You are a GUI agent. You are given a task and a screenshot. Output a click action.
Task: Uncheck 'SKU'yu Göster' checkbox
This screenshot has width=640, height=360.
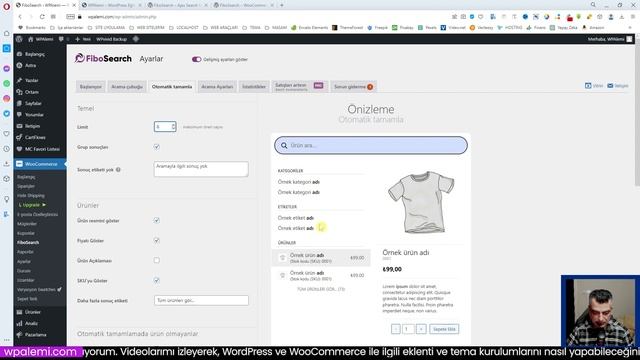tap(157, 280)
